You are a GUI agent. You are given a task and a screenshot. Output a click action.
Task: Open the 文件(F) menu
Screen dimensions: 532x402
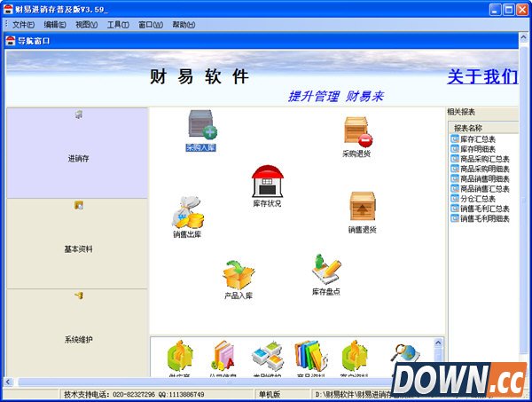[x=23, y=25]
